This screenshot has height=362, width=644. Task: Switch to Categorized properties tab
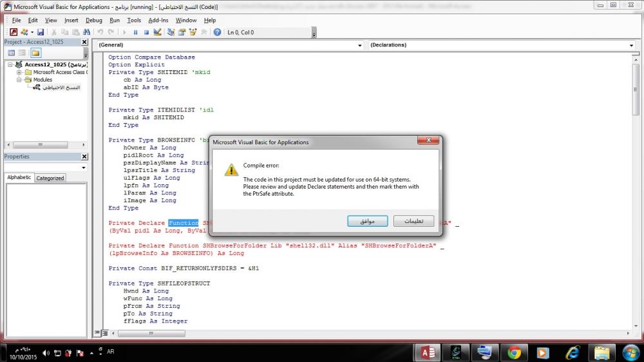pos(50,178)
